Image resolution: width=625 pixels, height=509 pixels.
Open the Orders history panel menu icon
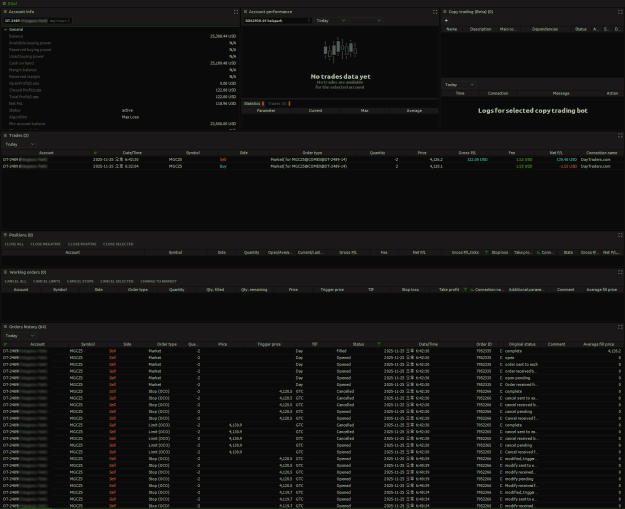point(5,326)
